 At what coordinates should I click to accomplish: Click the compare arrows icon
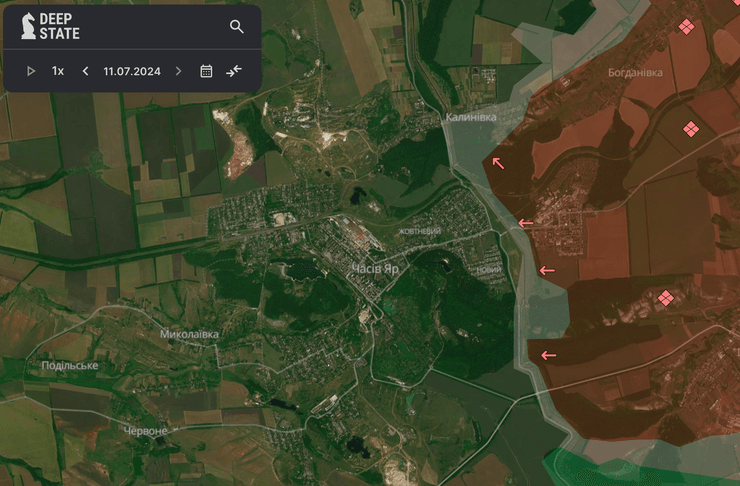(234, 71)
